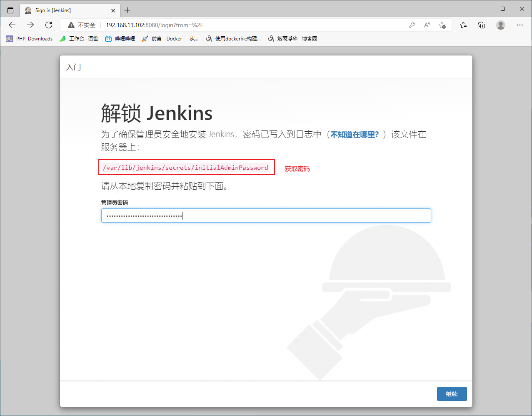
Task: Click the 管理员密码 field label
Action: pyautogui.click(x=115, y=203)
